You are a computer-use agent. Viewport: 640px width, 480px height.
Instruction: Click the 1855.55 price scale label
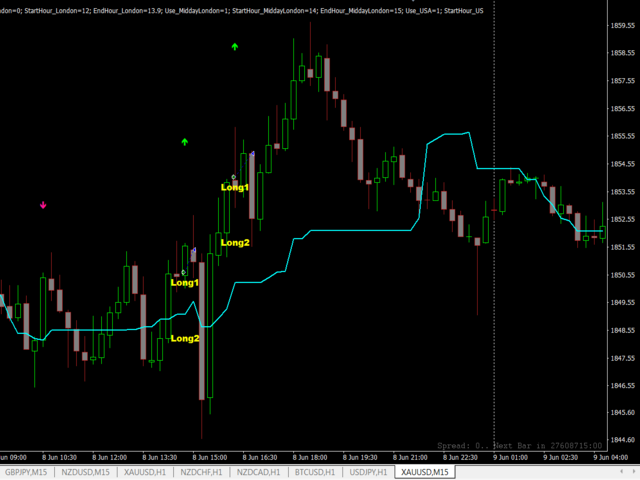pyautogui.click(x=622, y=136)
